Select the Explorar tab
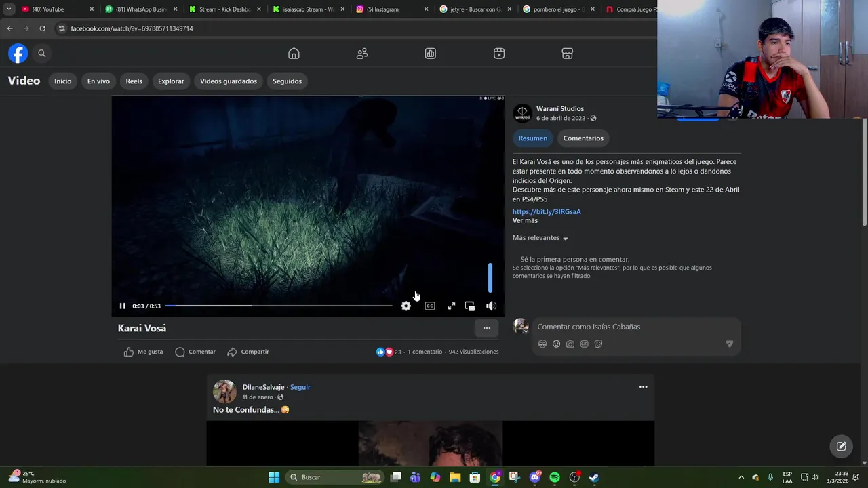This screenshot has width=868, height=488. [x=171, y=81]
